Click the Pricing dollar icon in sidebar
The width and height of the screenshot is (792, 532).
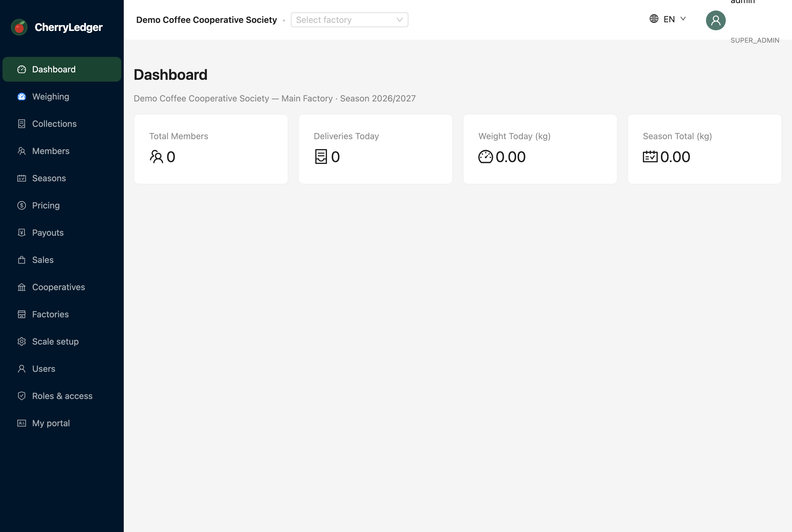click(x=22, y=205)
